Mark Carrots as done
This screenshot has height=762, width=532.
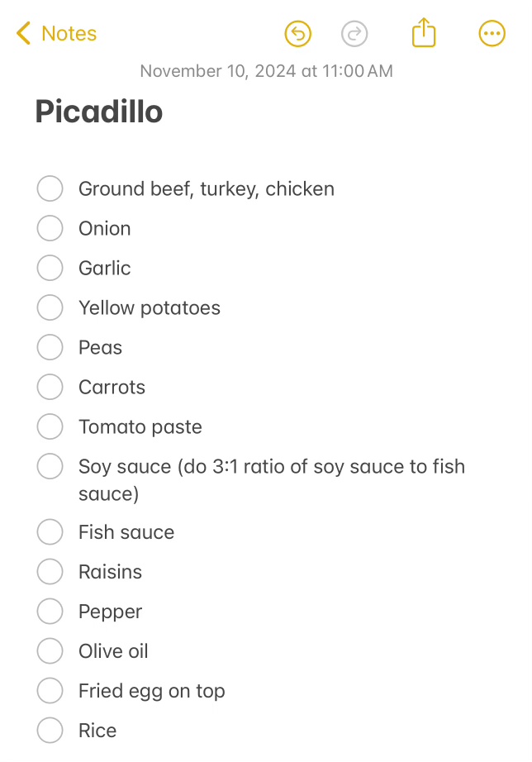point(50,387)
